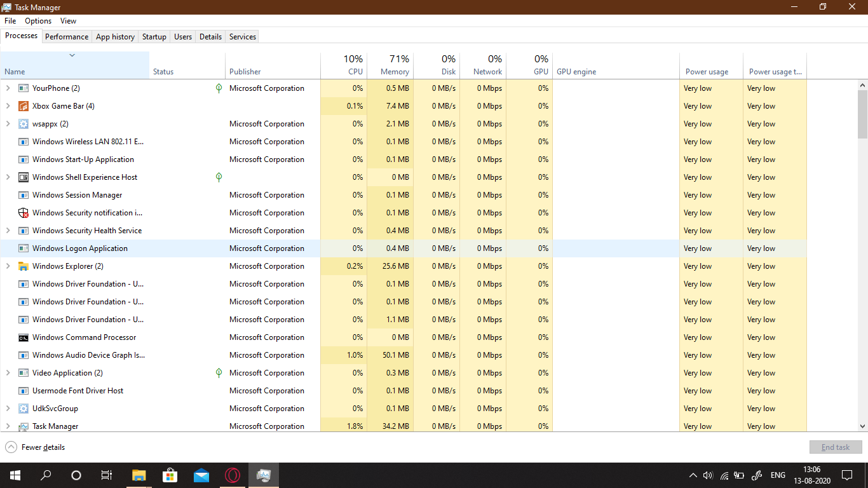Viewport: 868px width, 488px height.
Task: Click the scrollbar down arrow
Action: [x=862, y=426]
